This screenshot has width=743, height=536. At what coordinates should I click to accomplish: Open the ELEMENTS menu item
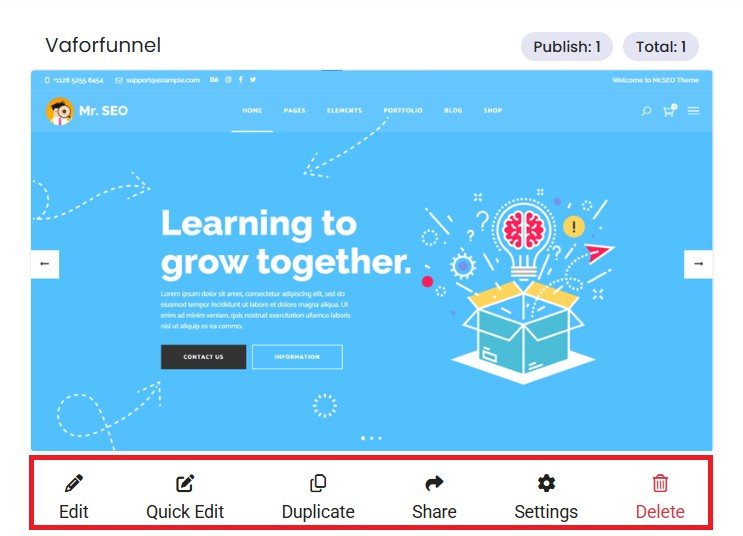tap(344, 111)
